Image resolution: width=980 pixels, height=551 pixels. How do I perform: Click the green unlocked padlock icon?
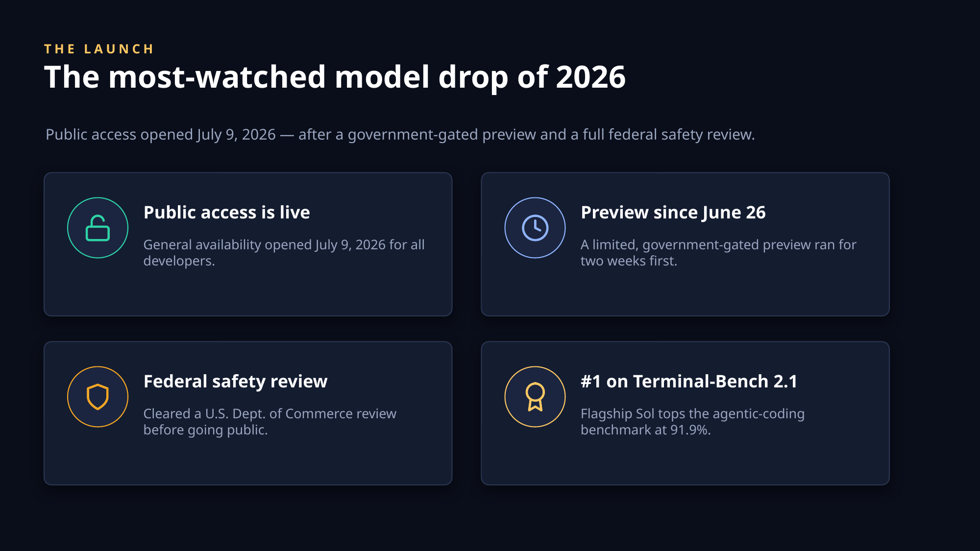(x=98, y=228)
